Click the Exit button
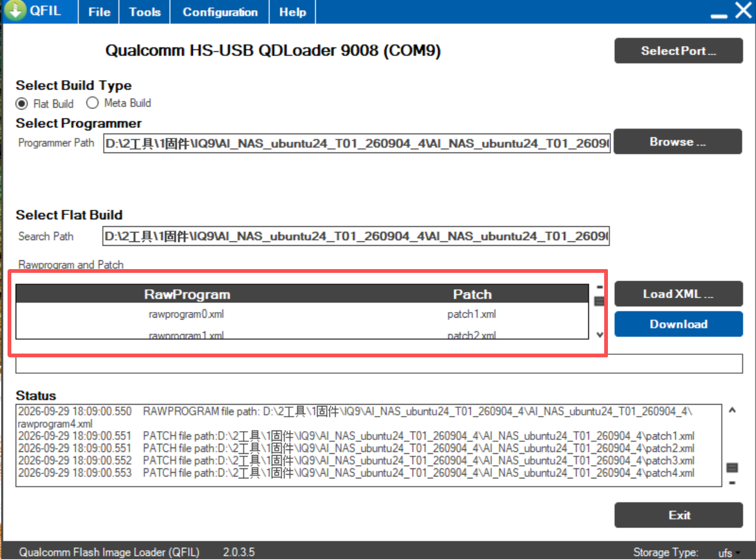 tap(679, 515)
